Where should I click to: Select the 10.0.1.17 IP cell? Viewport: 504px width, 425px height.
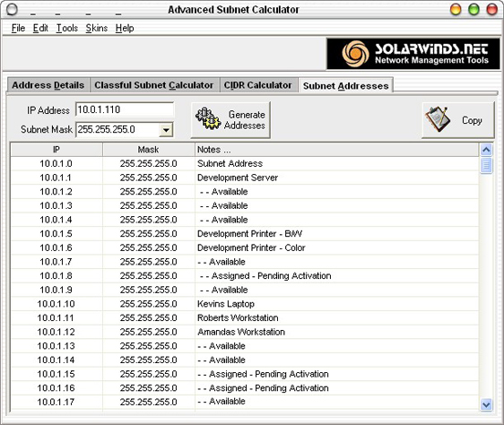tap(56, 403)
